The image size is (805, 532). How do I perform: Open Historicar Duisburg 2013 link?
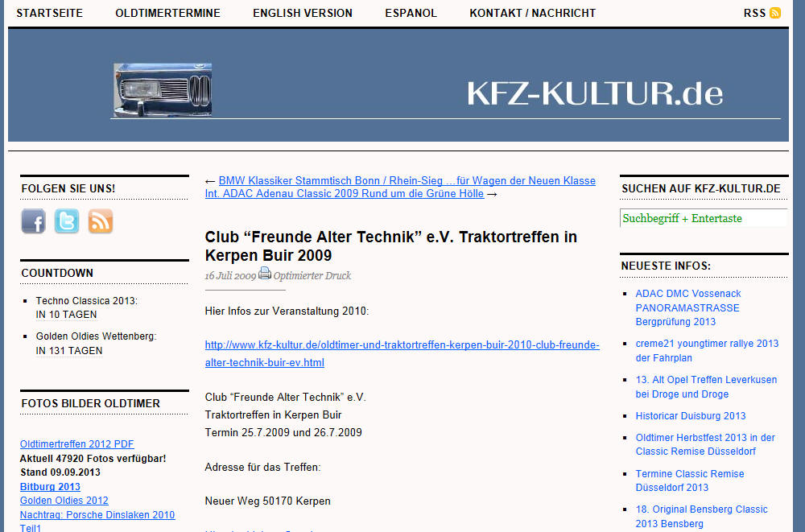point(691,416)
